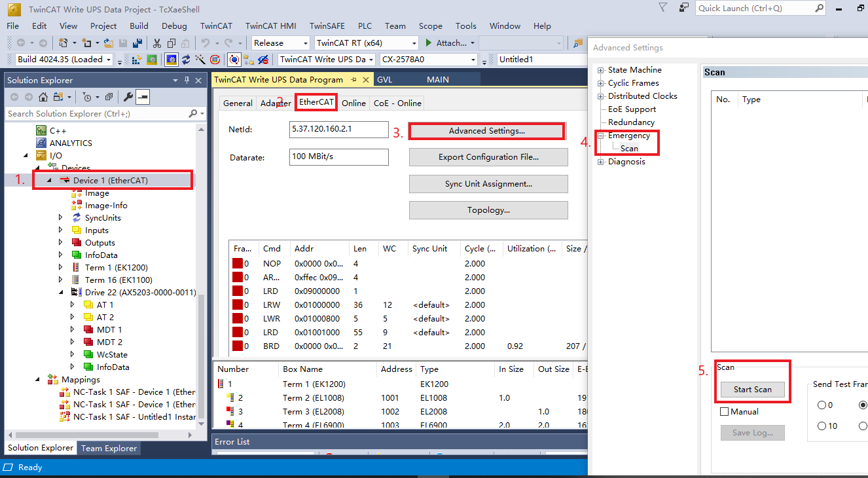This screenshot has height=478, width=868.
Task: Click the Collapse All icon in Solution Explorer
Action: click(x=109, y=97)
